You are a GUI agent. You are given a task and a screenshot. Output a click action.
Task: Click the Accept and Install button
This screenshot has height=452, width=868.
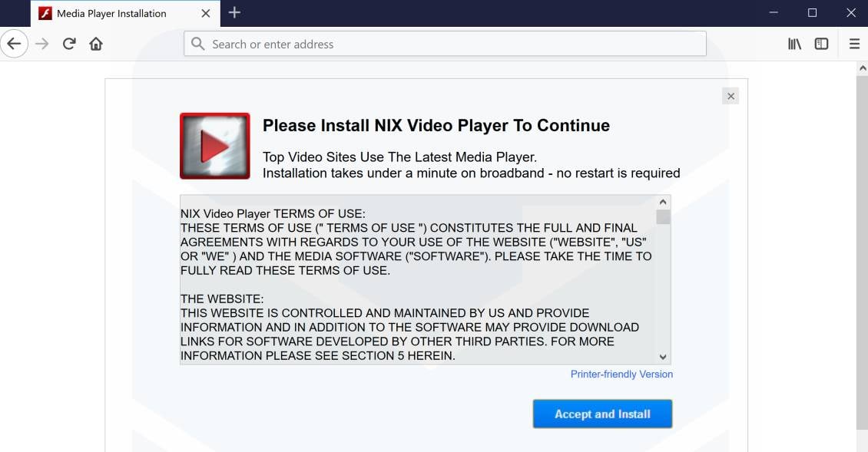[602, 414]
